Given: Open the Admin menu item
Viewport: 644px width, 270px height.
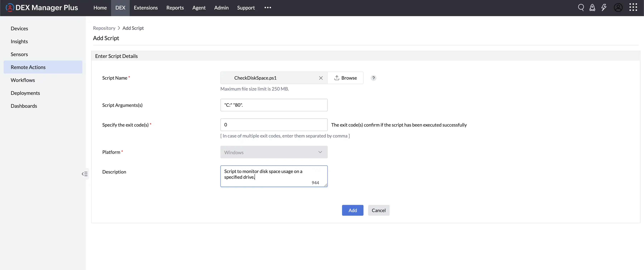Looking at the screenshot, I should click(x=221, y=8).
